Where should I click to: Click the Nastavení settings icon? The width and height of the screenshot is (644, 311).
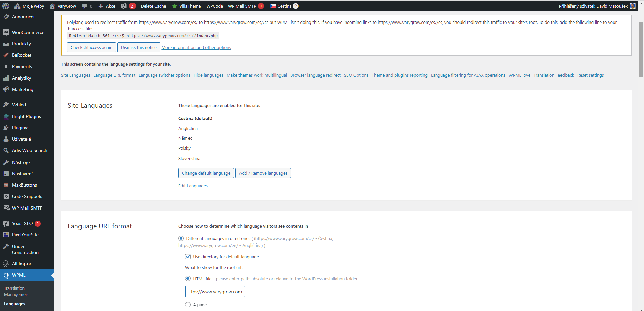[6, 174]
